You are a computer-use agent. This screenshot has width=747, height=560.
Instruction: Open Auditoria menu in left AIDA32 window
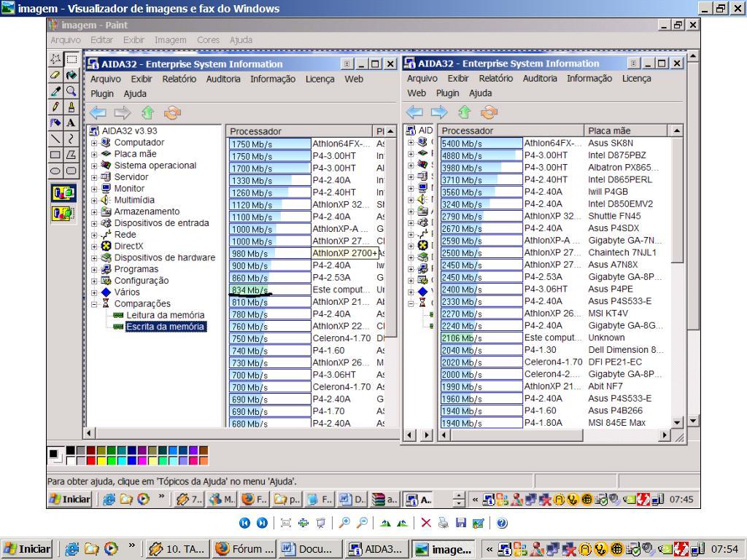click(x=223, y=79)
